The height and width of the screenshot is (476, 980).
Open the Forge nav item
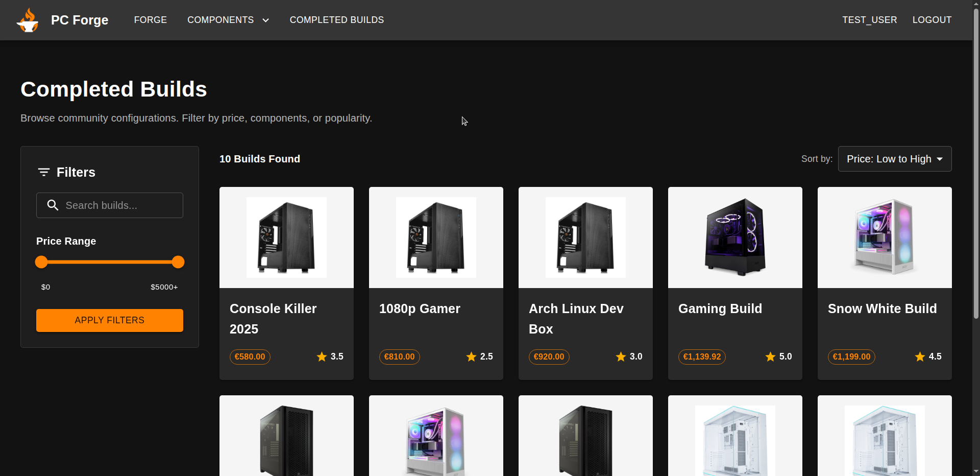[150, 20]
